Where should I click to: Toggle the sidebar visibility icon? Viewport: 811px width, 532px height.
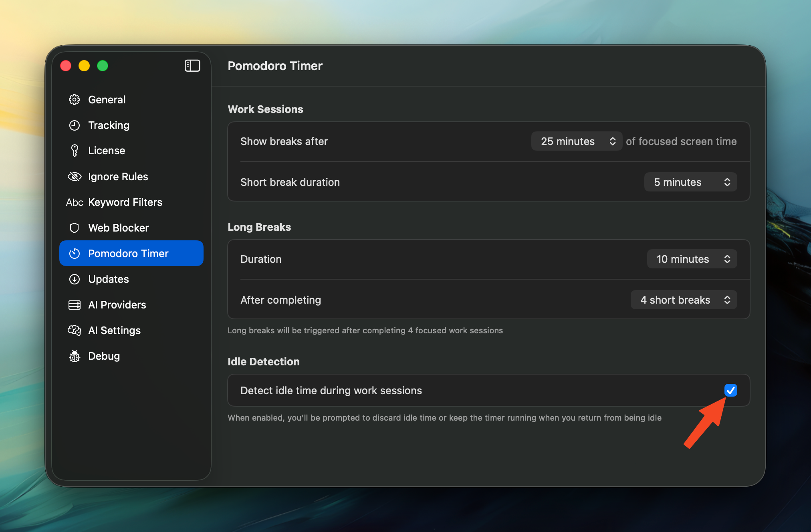(x=192, y=66)
